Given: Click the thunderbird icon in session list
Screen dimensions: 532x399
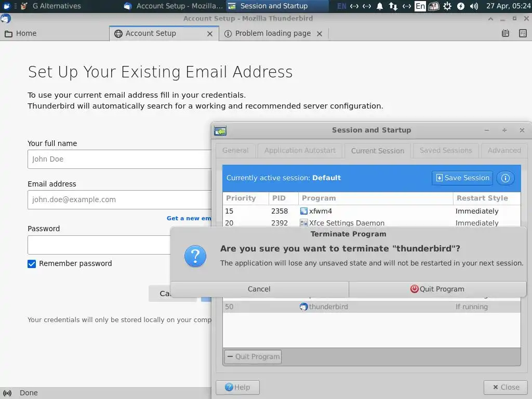Looking at the screenshot, I should pos(303,307).
